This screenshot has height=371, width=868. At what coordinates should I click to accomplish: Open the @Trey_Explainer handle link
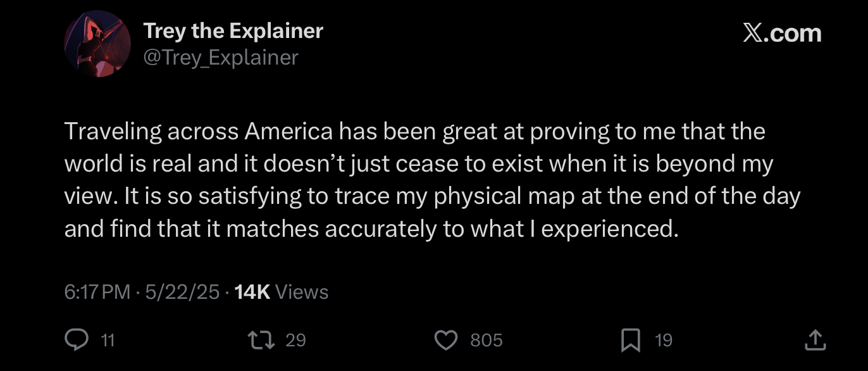tap(221, 58)
